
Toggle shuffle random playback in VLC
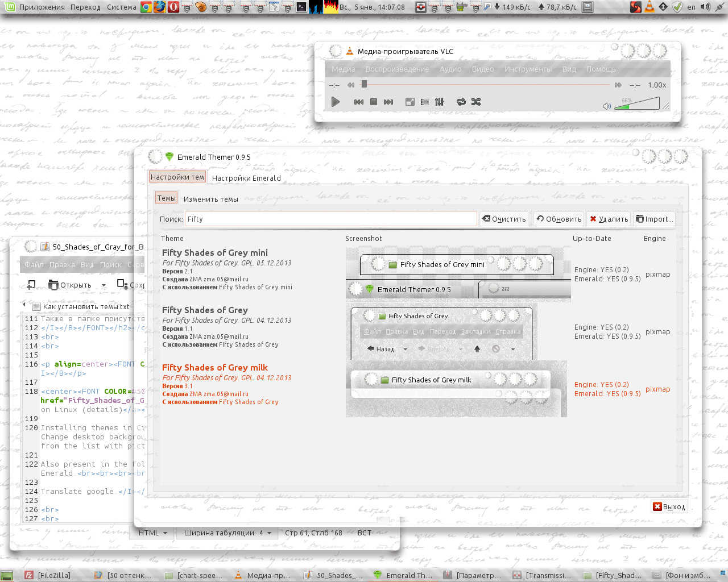coord(476,102)
